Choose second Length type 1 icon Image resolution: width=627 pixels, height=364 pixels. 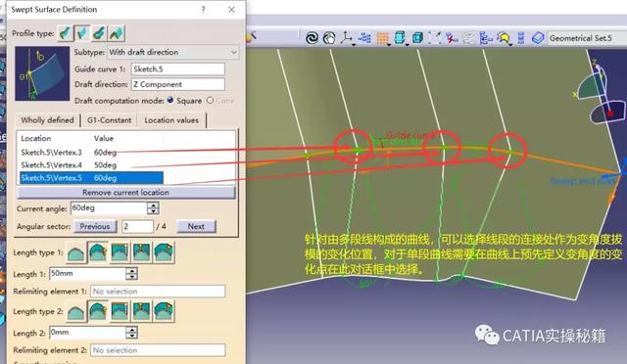(98, 252)
